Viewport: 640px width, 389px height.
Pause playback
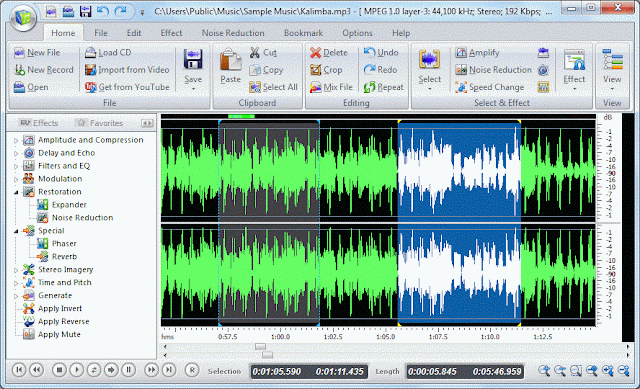(x=128, y=370)
